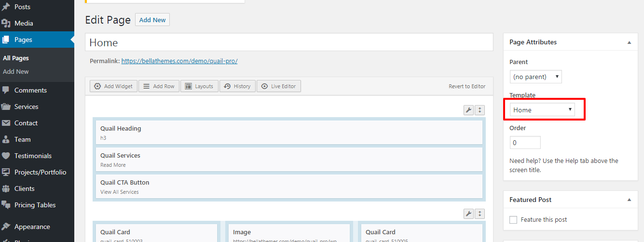Select the Quail CTA Button widget
The width and height of the screenshot is (644, 242).
tap(289, 187)
